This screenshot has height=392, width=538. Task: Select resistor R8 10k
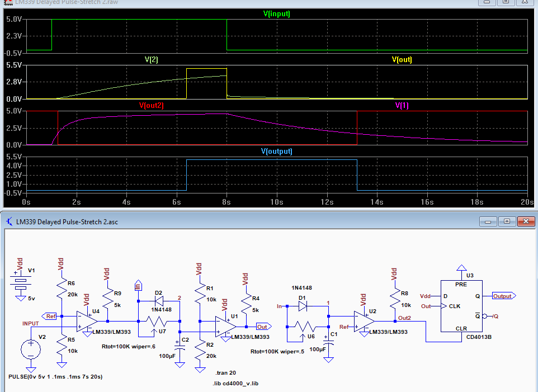tap(395, 299)
